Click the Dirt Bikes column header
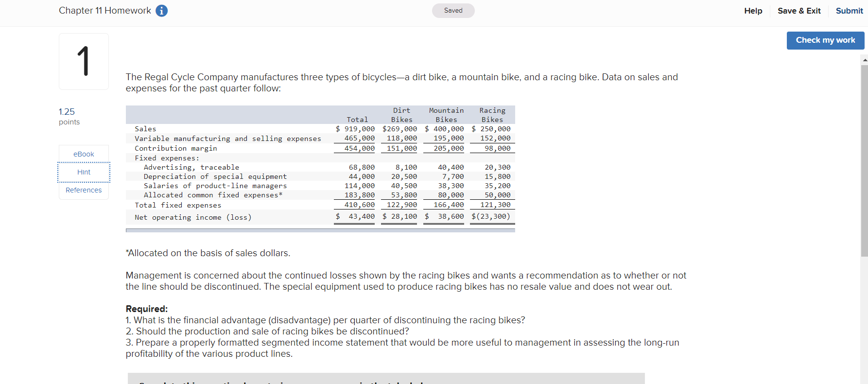Image resolution: width=868 pixels, height=384 pixels. 402,115
